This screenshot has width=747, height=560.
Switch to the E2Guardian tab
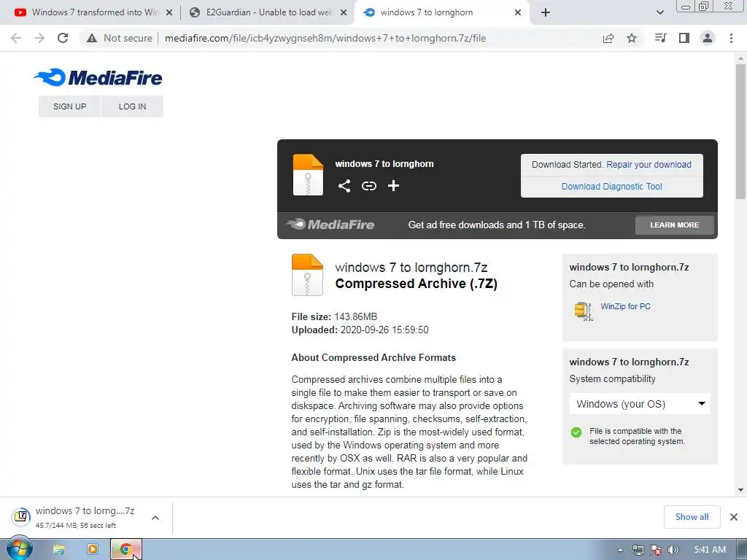pyautogui.click(x=269, y=12)
